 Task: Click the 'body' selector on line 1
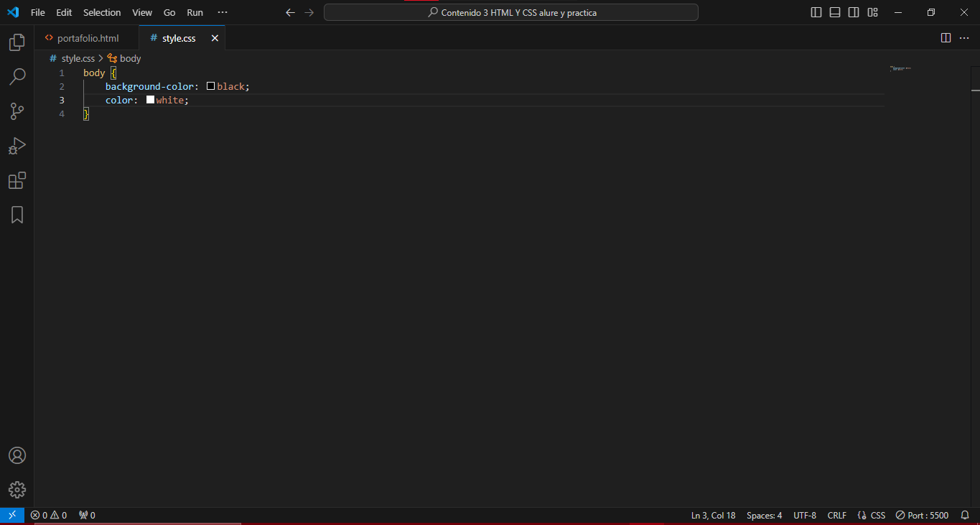click(94, 73)
